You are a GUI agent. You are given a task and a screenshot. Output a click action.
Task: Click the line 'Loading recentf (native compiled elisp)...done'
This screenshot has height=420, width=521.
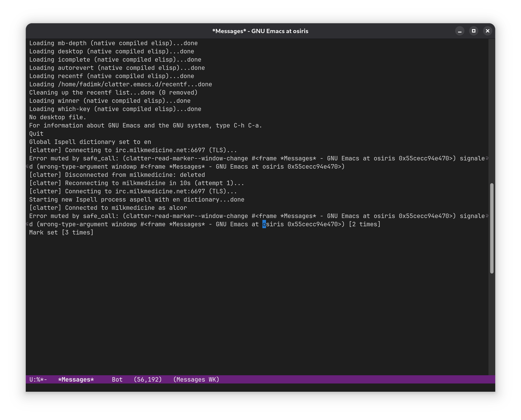click(x=111, y=76)
